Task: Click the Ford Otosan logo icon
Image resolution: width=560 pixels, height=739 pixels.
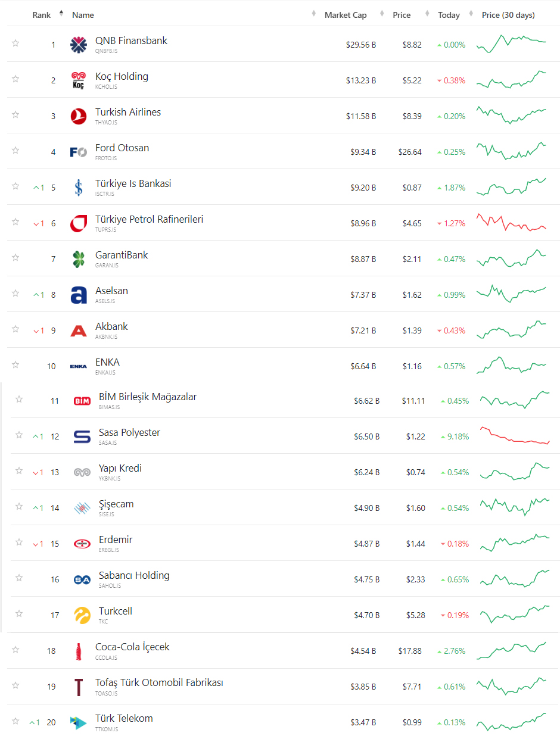Action: 79,152
